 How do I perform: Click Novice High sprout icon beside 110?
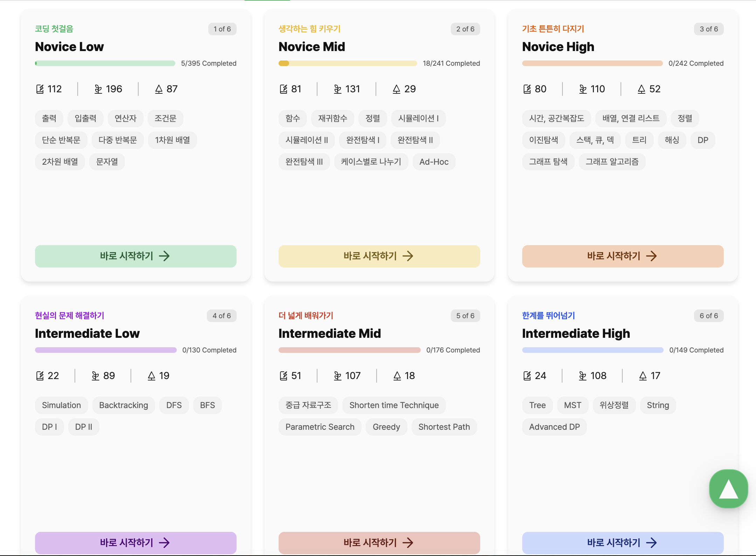(x=583, y=89)
